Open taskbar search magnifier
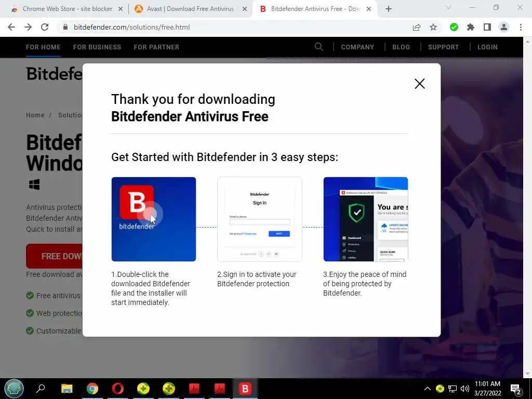The image size is (532, 399). point(41,388)
